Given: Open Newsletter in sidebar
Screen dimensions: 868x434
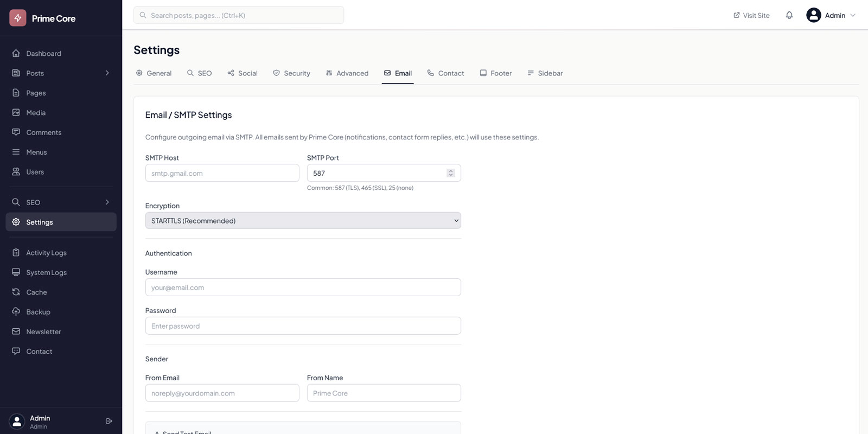Looking at the screenshot, I should point(43,332).
